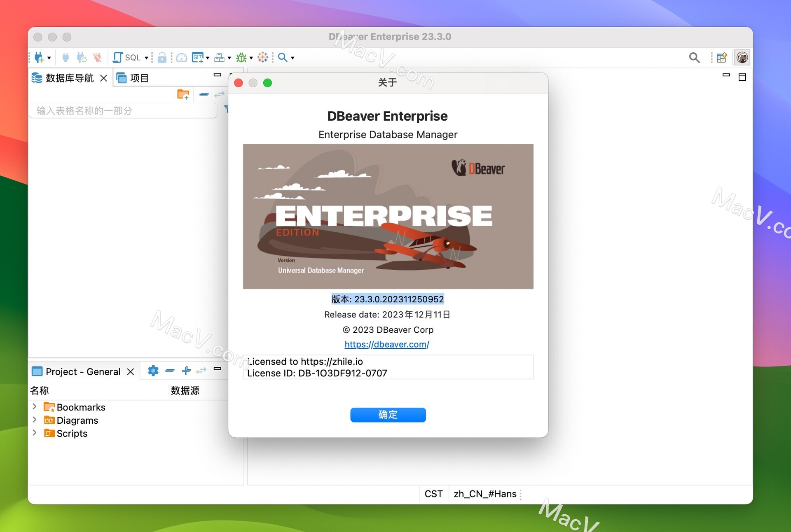
Task: Click the 数据源 column header
Action: click(185, 390)
